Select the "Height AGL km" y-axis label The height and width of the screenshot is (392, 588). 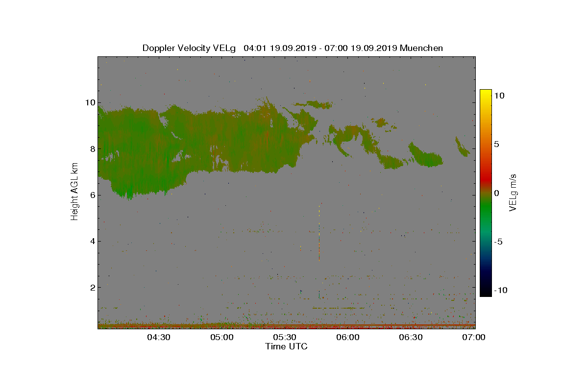(x=75, y=191)
